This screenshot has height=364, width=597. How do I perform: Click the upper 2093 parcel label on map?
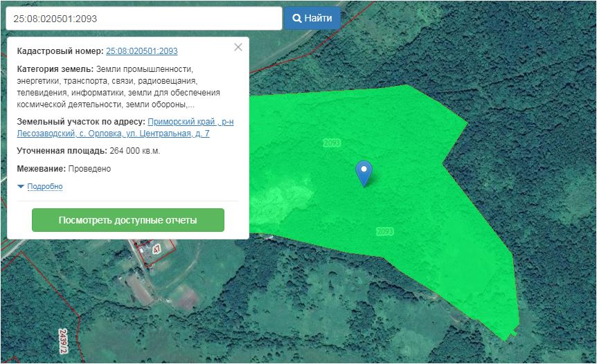point(332,143)
